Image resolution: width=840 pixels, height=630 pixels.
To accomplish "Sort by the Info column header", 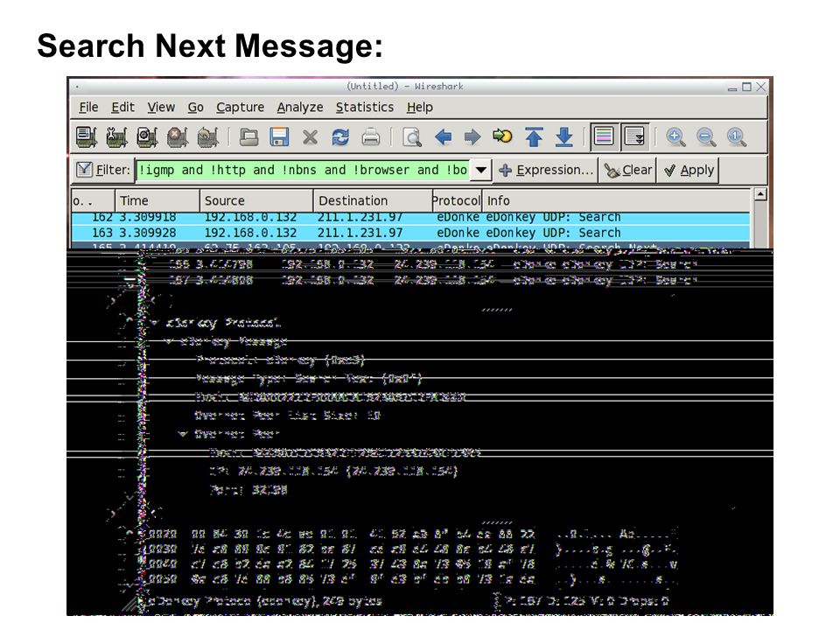I will [616, 200].
